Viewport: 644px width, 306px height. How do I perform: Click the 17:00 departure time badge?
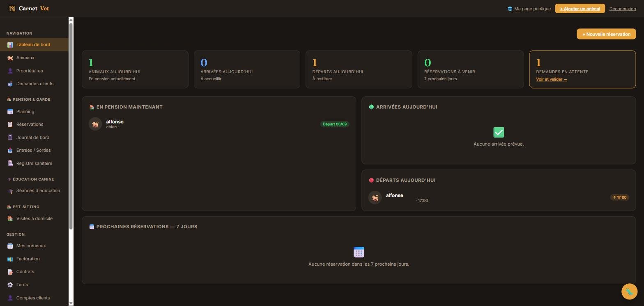click(x=620, y=197)
